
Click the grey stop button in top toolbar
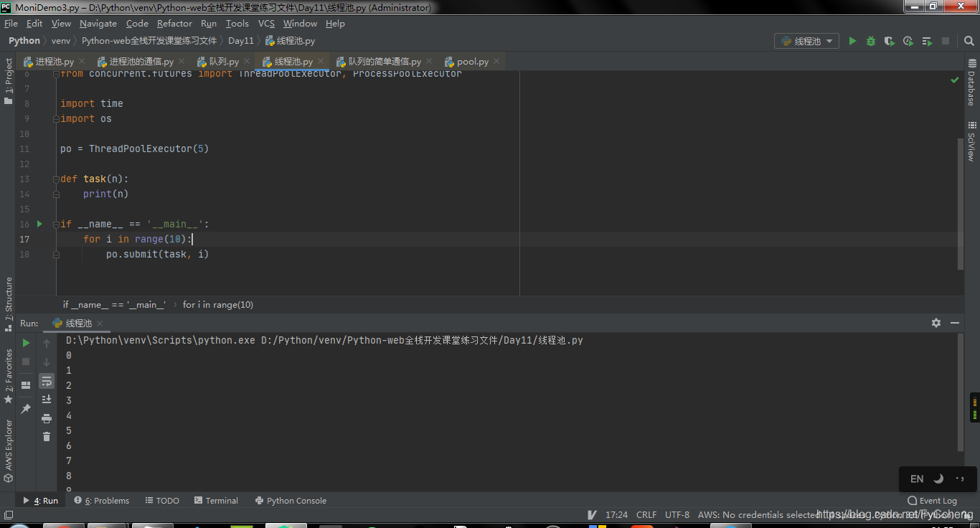[946, 41]
